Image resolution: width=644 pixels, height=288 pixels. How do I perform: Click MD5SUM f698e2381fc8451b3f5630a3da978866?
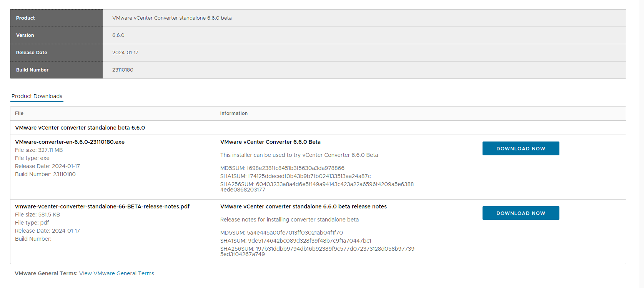click(x=282, y=168)
